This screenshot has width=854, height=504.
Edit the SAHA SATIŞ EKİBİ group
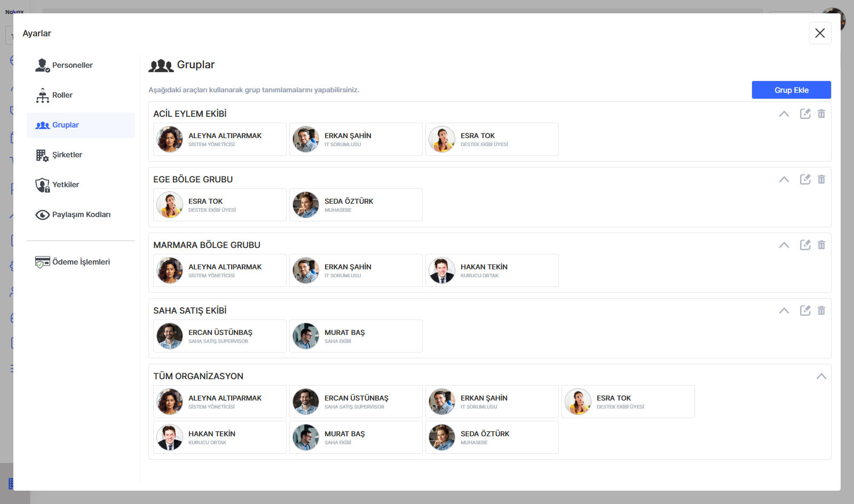pos(805,310)
